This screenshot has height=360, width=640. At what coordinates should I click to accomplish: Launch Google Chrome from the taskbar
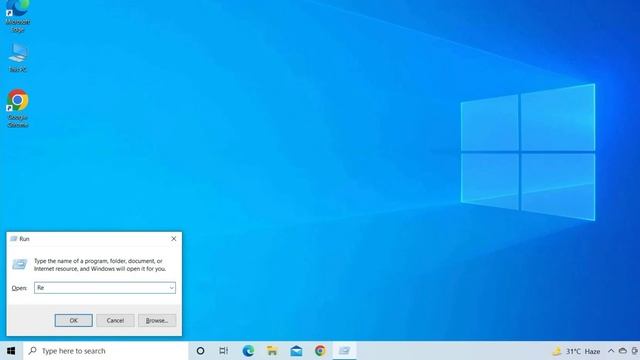[320, 351]
